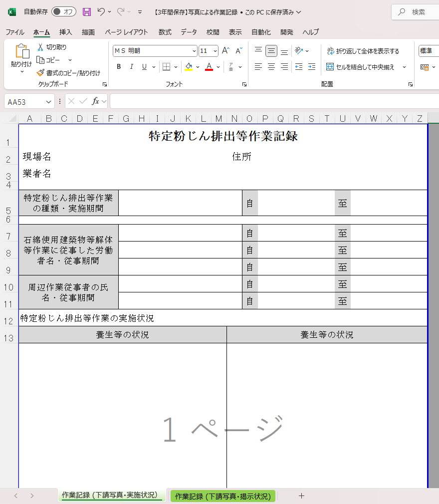The image size is (439, 504).
Task: Toggle italic formatting (I)
Action: coord(132,67)
